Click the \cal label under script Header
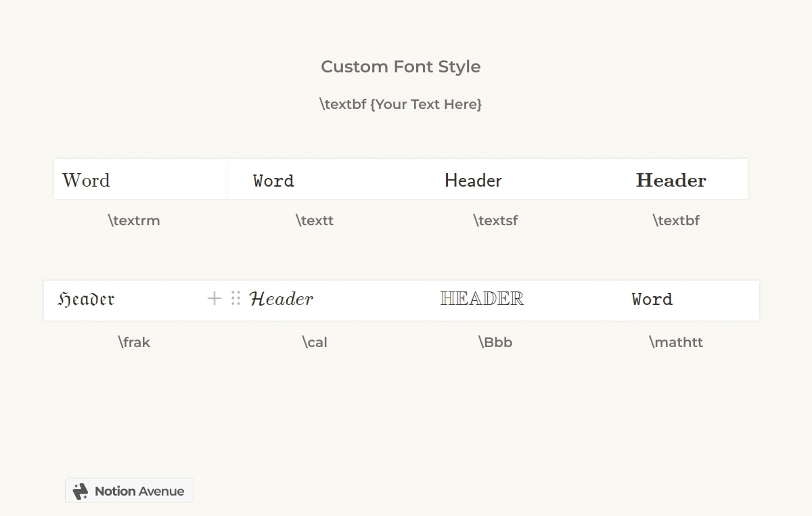The image size is (812, 516). 315,342
